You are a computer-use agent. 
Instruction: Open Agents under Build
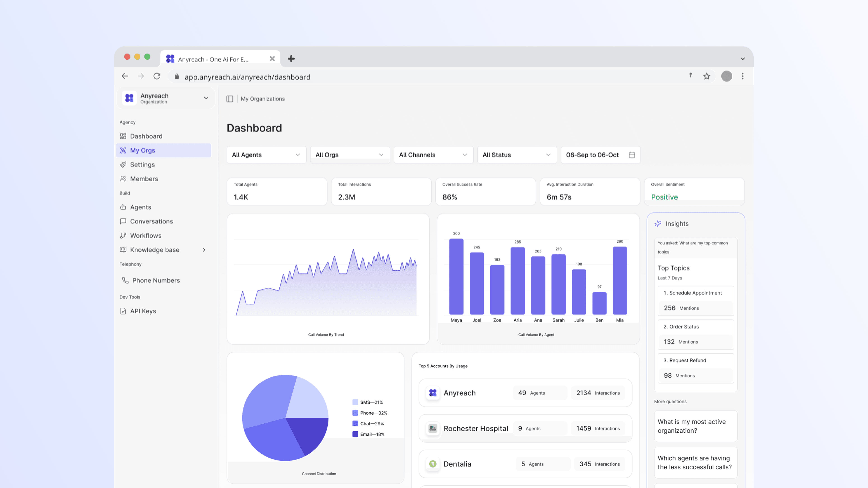pos(164,207)
